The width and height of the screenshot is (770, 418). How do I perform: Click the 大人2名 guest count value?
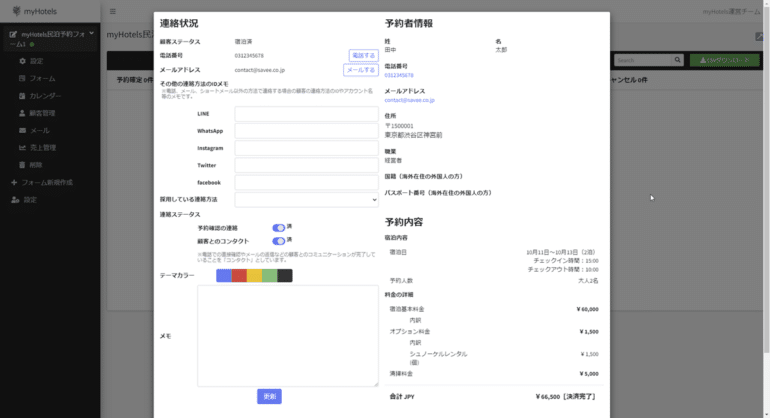[x=588, y=281]
